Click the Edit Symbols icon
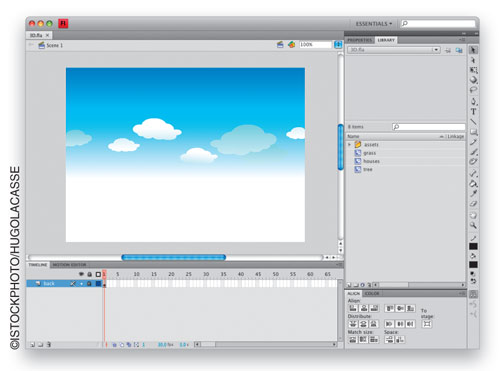This screenshot has height=371, width=500. pyautogui.click(x=292, y=44)
